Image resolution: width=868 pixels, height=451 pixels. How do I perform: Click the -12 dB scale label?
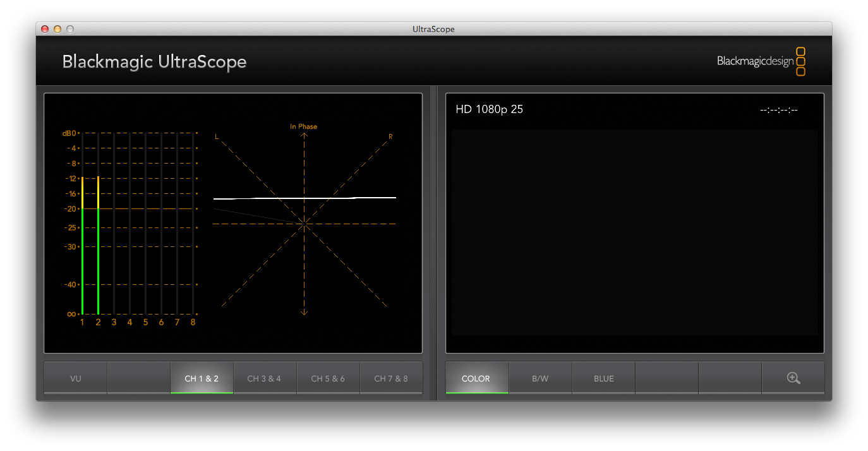point(70,178)
